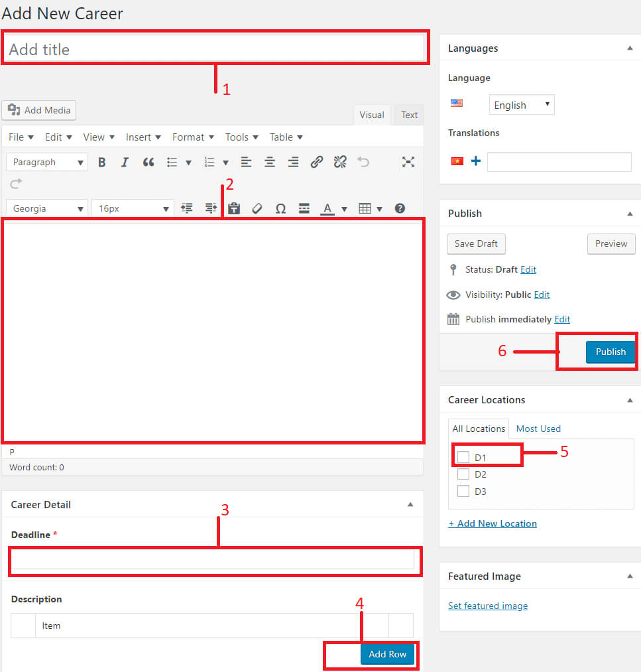The height and width of the screenshot is (672, 641).
Task: Open fullscreen distraction-free mode
Action: coord(408,162)
